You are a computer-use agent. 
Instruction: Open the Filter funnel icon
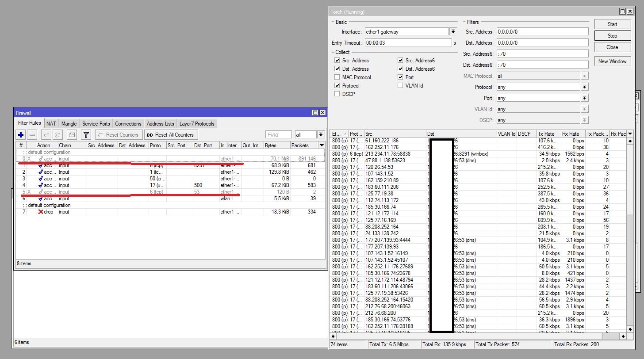click(x=86, y=135)
